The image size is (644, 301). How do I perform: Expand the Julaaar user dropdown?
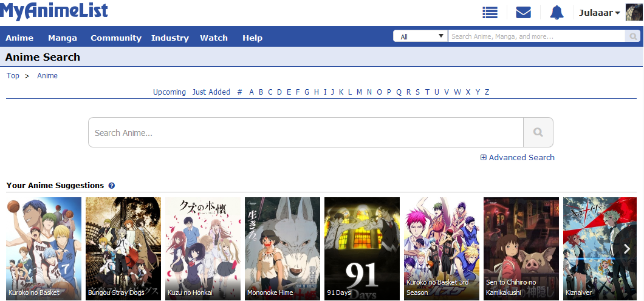[x=599, y=13]
